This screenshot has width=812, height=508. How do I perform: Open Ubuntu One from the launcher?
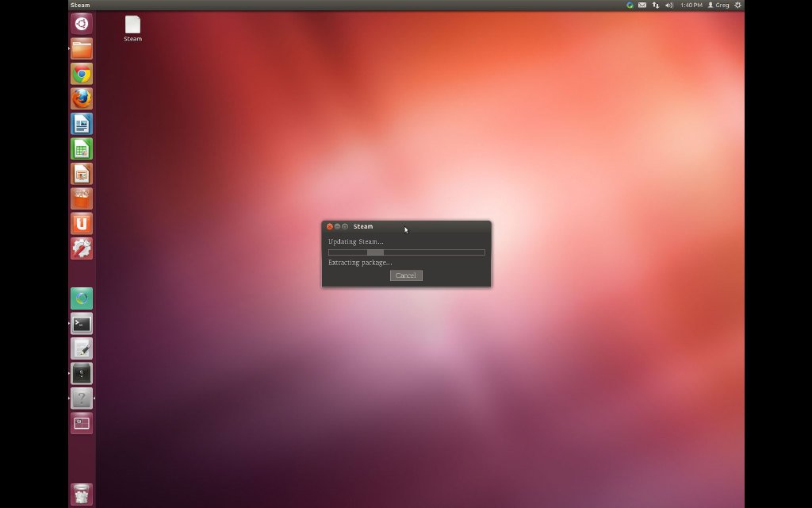coord(82,223)
